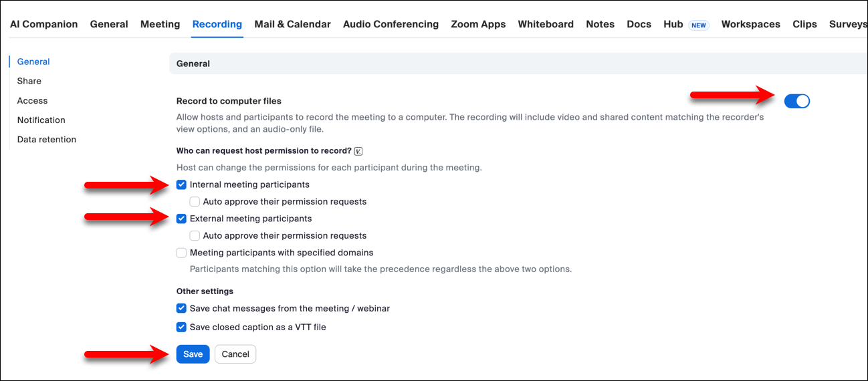The width and height of the screenshot is (868, 381).
Task: Open Data retention sidebar section
Action: (47, 140)
